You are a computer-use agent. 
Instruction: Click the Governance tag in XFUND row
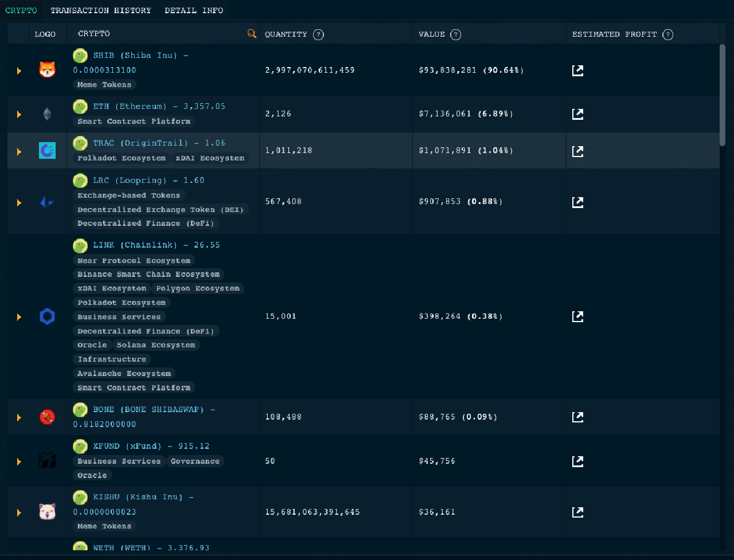tap(195, 461)
